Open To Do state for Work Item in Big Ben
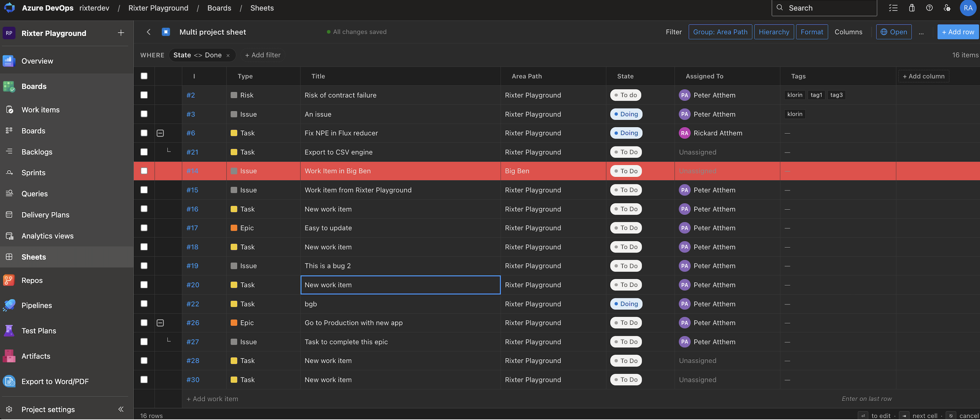Screen dimensions: 980x420 click(x=625, y=171)
